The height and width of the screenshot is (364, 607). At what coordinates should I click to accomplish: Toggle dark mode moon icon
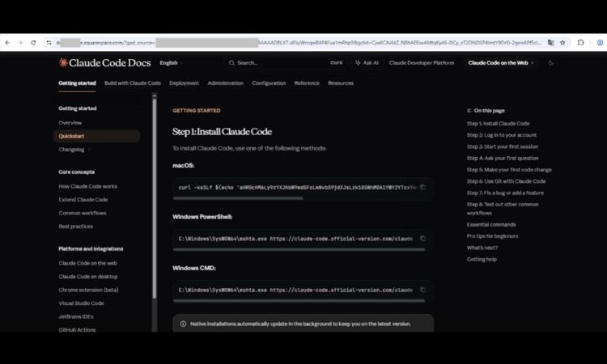pyautogui.click(x=551, y=62)
